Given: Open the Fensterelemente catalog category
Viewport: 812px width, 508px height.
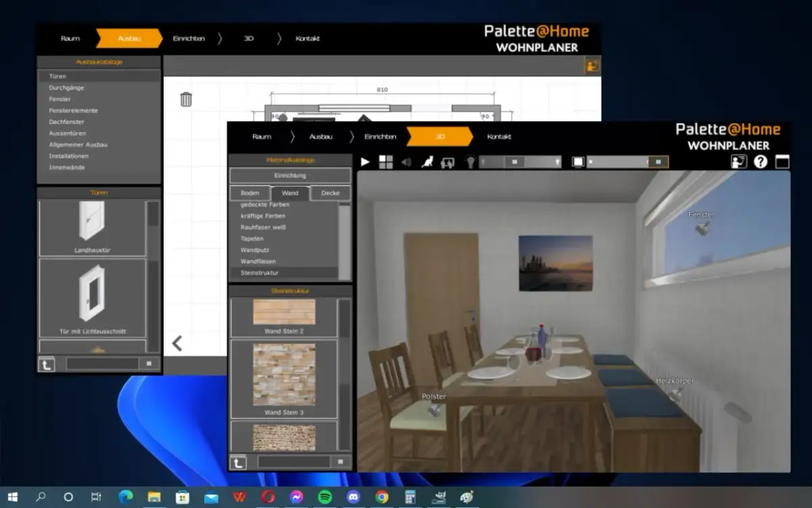Looking at the screenshot, I should 73,110.
